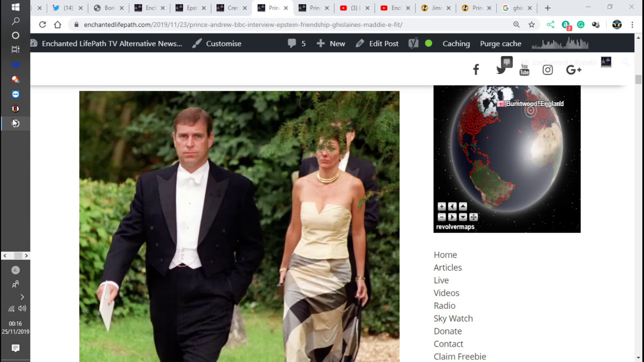Click the green share extension icon
Image resolution: width=644 pixels, height=362 pixels.
click(x=550, y=25)
